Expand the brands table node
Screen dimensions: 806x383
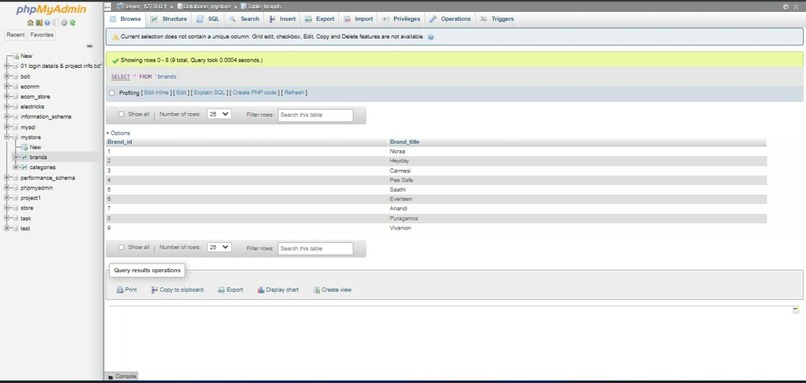pos(16,157)
